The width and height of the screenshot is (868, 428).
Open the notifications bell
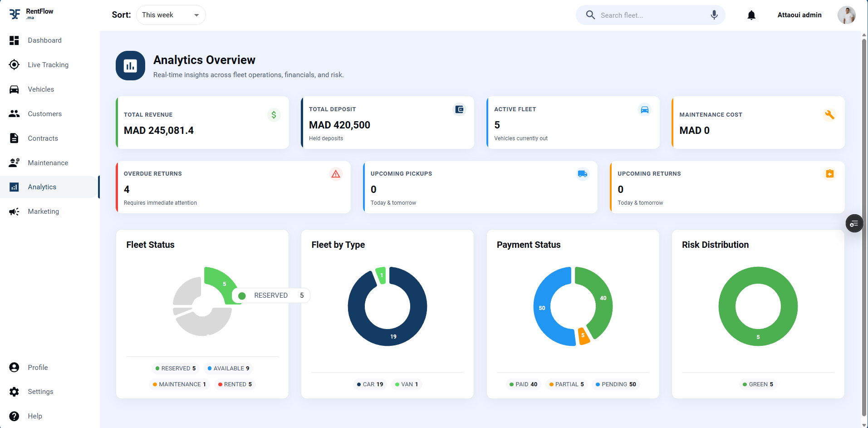751,15
